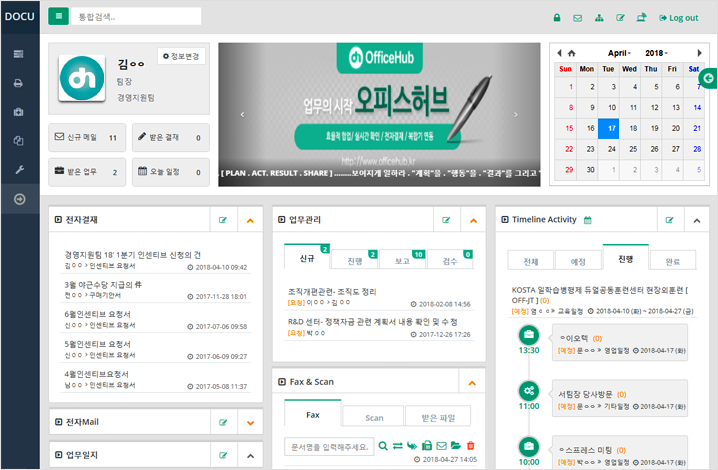The width and height of the screenshot is (718, 470).
Task: Click the open folder icon in Fax toolbar
Action: pyautogui.click(x=456, y=445)
